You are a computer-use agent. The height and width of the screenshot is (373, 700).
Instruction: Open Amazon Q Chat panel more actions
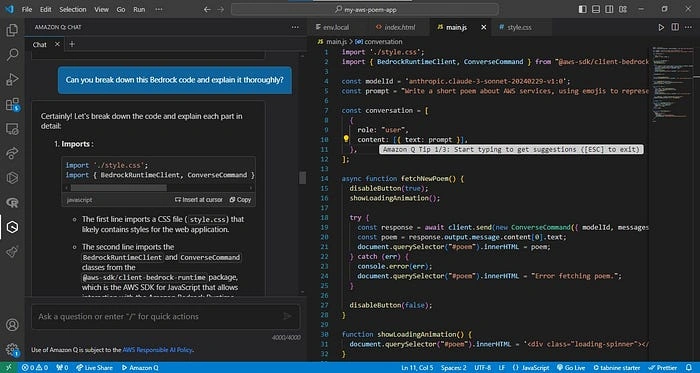click(x=295, y=27)
